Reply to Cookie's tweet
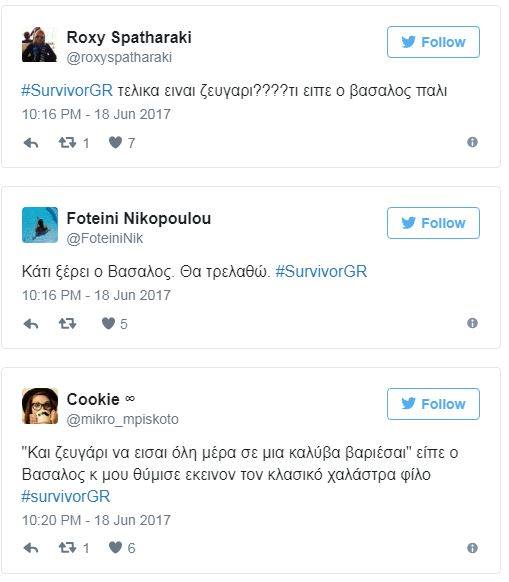 (31, 548)
